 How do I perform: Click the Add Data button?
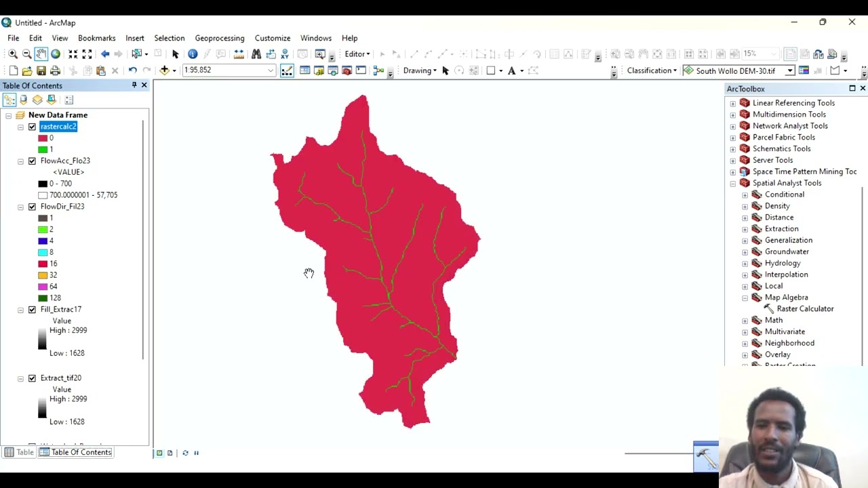coord(164,70)
